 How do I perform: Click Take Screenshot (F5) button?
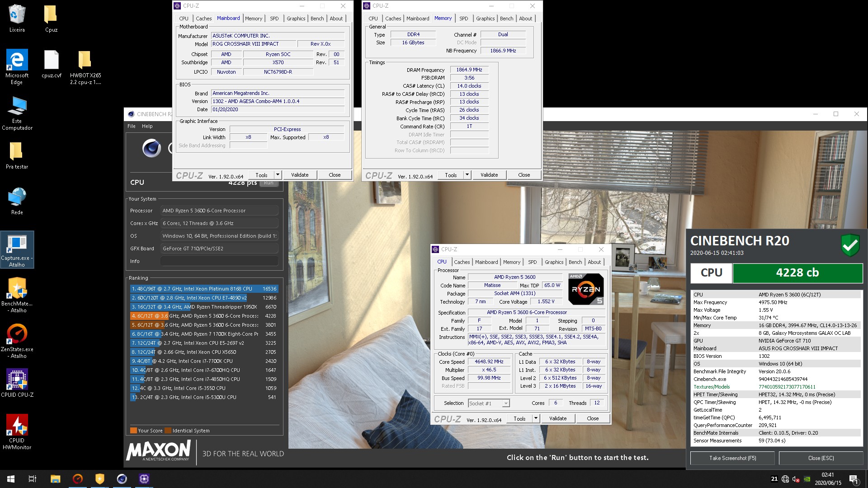click(732, 458)
